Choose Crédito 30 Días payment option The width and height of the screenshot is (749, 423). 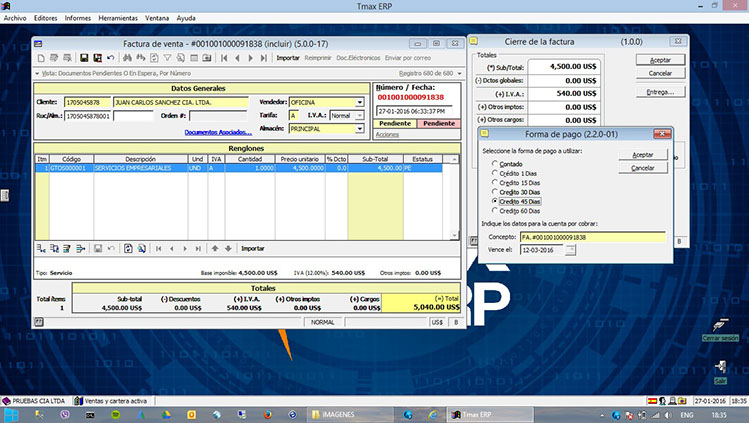pos(493,192)
